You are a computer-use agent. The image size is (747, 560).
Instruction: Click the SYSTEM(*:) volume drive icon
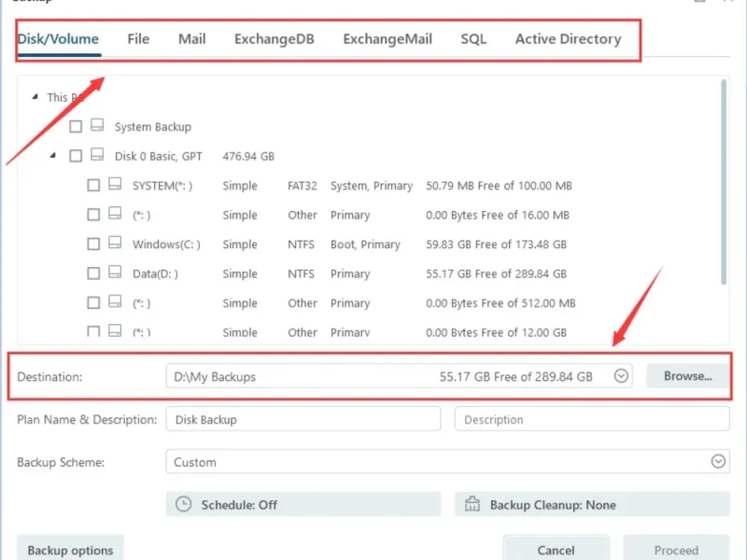(115, 184)
